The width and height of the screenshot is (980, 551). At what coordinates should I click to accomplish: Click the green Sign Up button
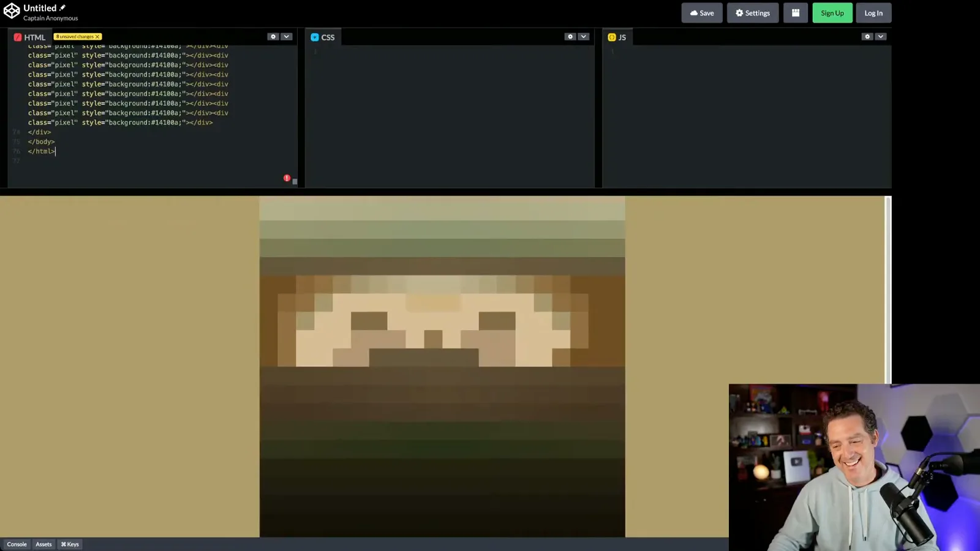(832, 13)
